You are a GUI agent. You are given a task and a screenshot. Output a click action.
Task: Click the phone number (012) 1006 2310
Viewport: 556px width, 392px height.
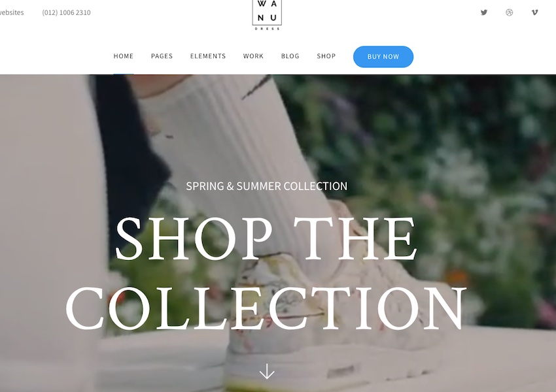[x=66, y=12]
